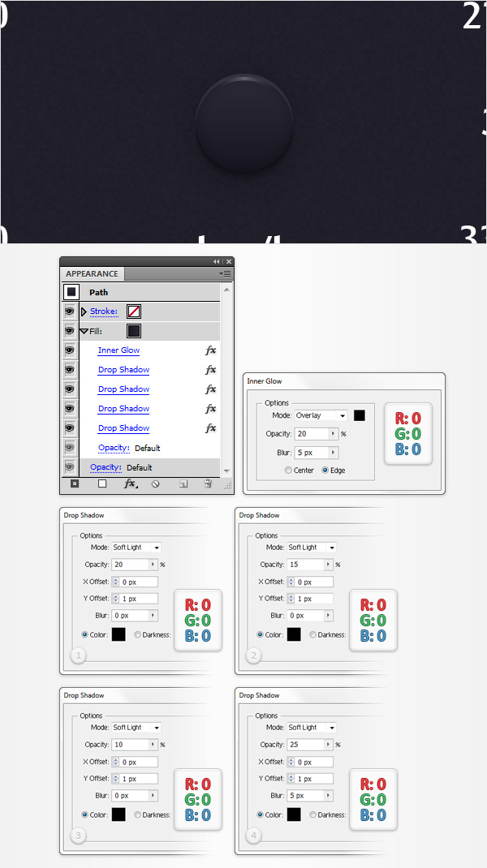
Task: Open Inner Glow Mode dropdown showing Overlay
Action: [x=321, y=415]
